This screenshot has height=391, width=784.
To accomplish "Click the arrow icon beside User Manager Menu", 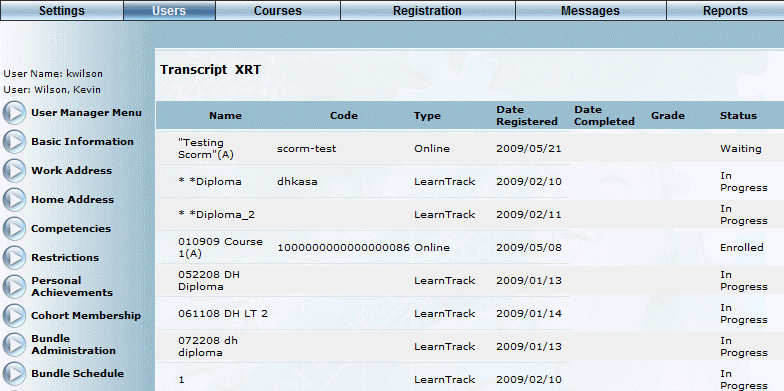I will (14, 113).
